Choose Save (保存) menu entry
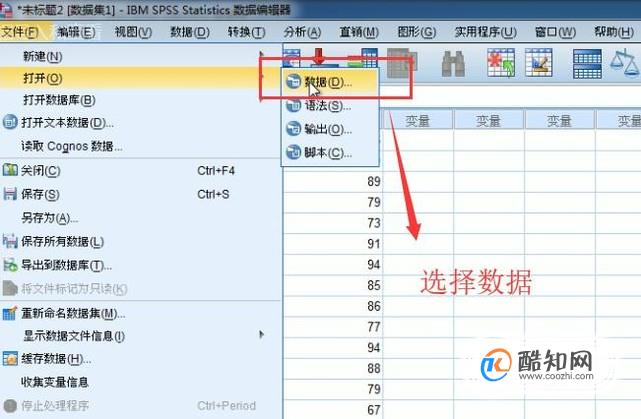This screenshot has width=641, height=419. (x=141, y=194)
